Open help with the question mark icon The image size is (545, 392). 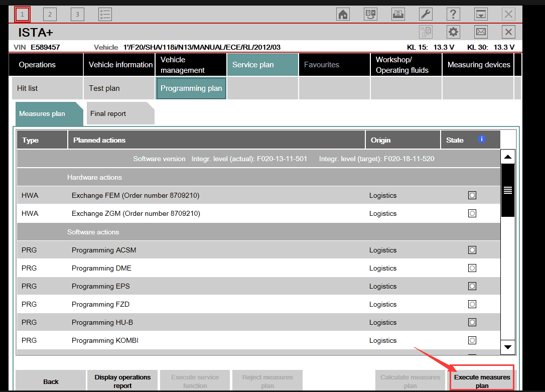click(x=453, y=14)
